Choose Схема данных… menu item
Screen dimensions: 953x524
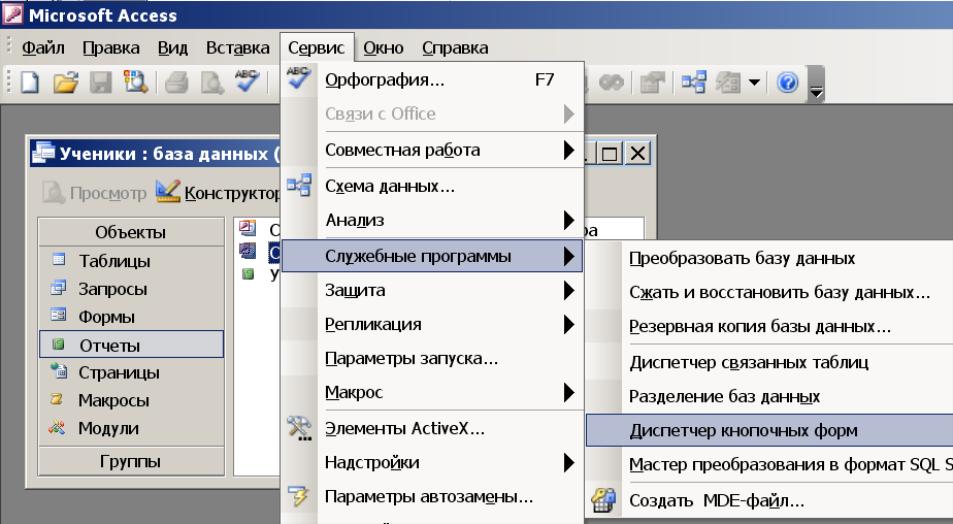coord(432,185)
